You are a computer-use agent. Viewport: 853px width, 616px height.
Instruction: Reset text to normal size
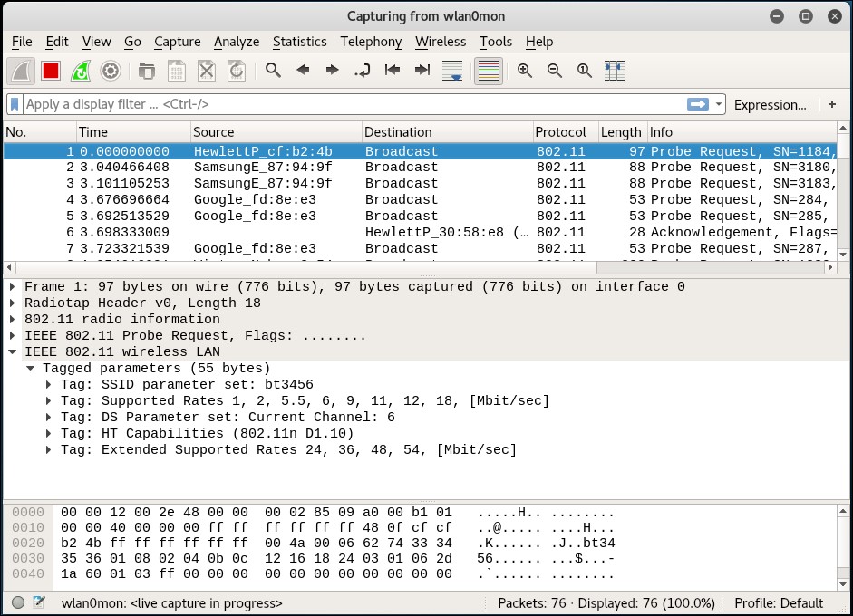585,70
